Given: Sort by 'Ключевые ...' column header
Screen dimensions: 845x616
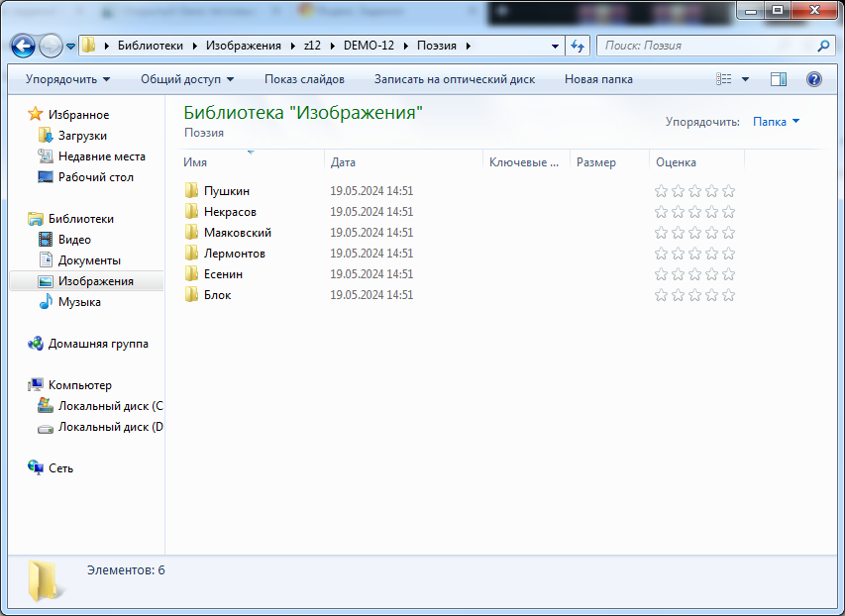Looking at the screenshot, I should pyautogui.click(x=526, y=162).
